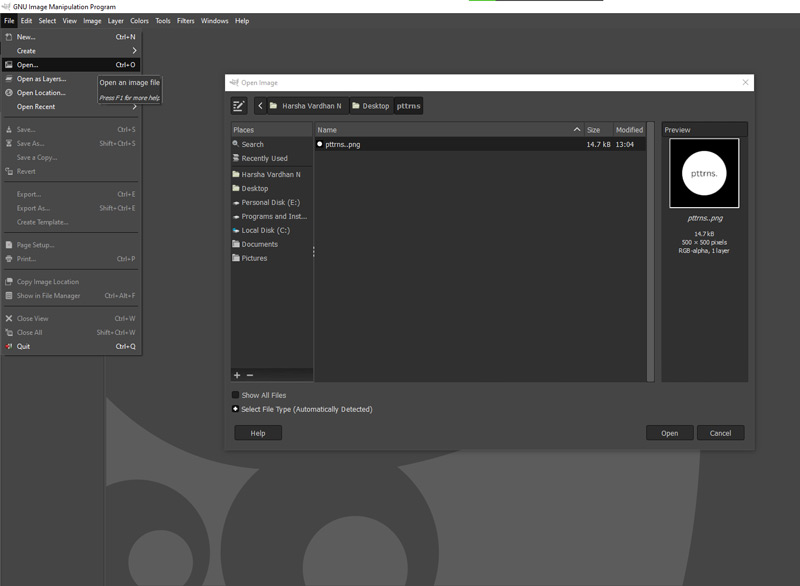Click the 13:04 modified time cell

click(x=624, y=144)
